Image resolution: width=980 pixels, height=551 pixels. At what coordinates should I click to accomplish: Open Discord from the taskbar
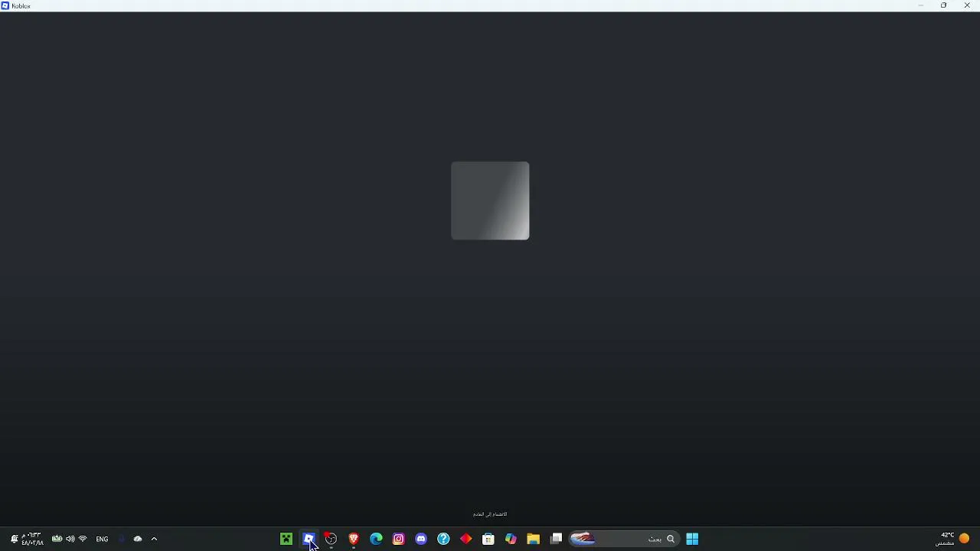tap(421, 539)
